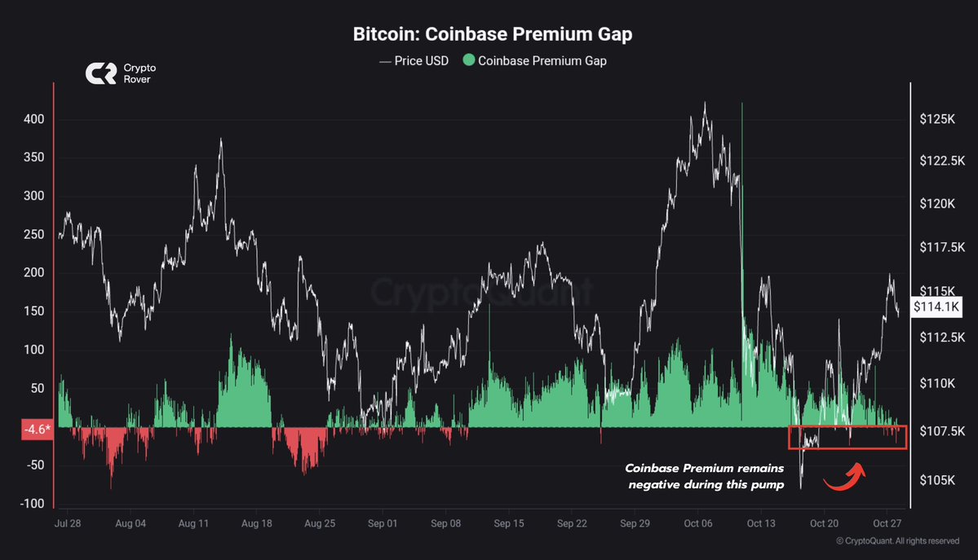Click the red highlighted rectangle on the chart
The height and width of the screenshot is (560, 978).
pyautogui.click(x=847, y=437)
